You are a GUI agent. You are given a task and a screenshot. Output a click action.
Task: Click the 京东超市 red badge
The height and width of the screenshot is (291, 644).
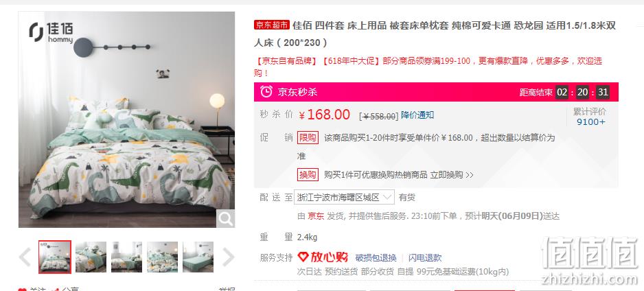point(272,25)
